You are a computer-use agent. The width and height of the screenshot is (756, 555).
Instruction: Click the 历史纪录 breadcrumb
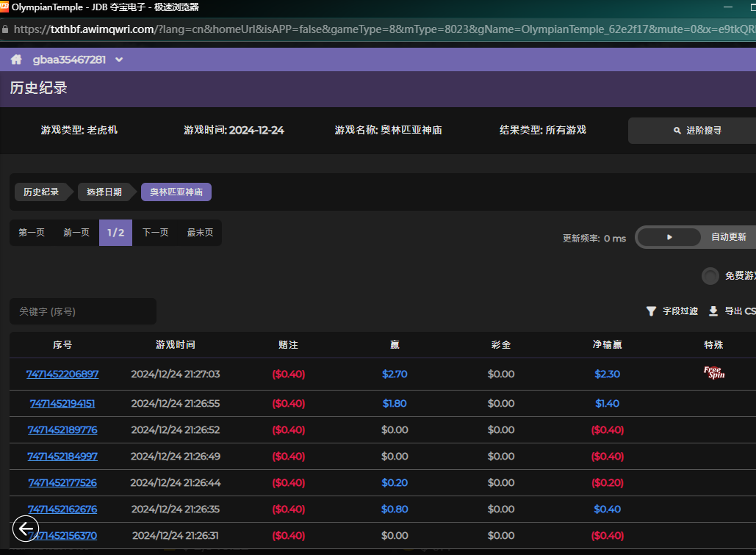point(41,192)
